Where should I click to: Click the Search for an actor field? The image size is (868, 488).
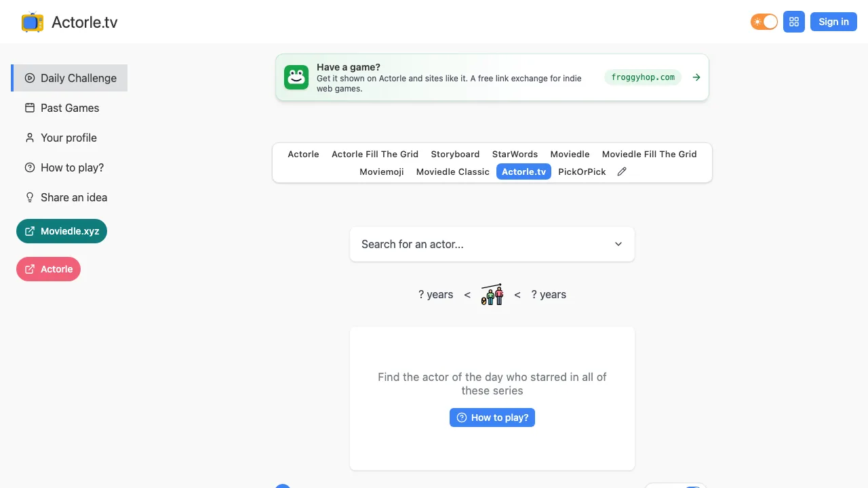[x=492, y=244]
